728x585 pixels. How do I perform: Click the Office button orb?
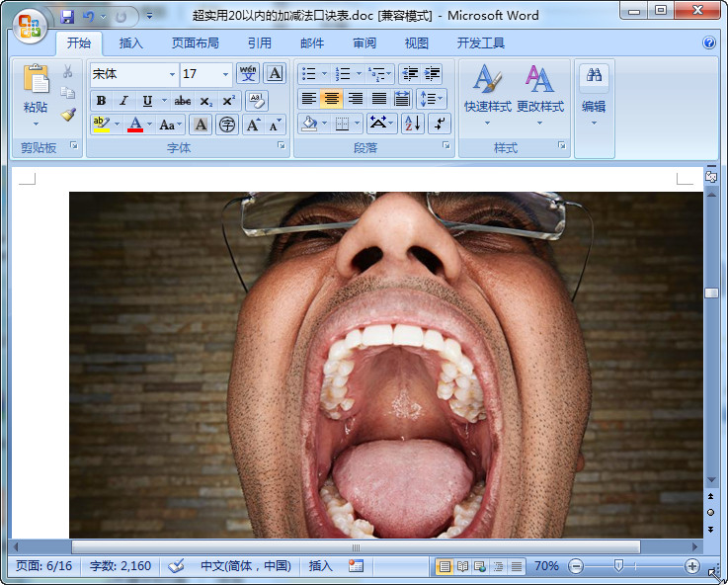(30, 25)
